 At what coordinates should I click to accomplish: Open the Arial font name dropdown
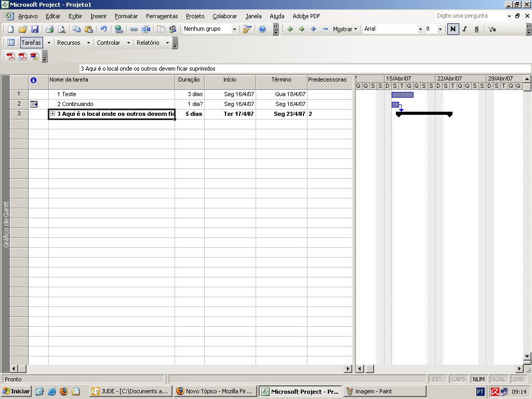point(420,29)
